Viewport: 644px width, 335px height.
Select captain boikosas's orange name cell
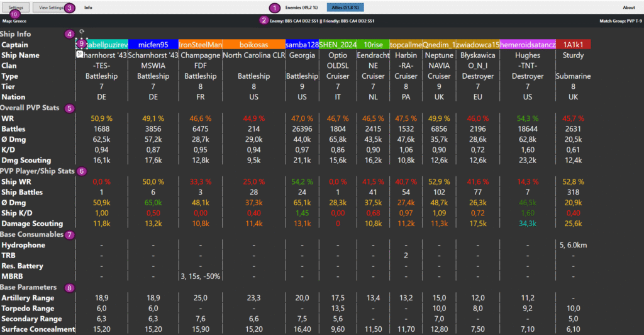(x=253, y=45)
